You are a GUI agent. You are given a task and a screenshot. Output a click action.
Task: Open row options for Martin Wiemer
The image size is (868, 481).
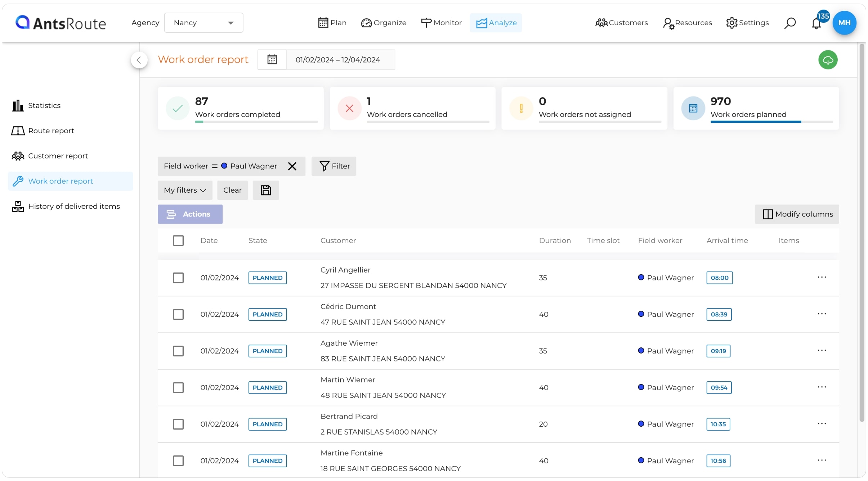[x=822, y=387]
